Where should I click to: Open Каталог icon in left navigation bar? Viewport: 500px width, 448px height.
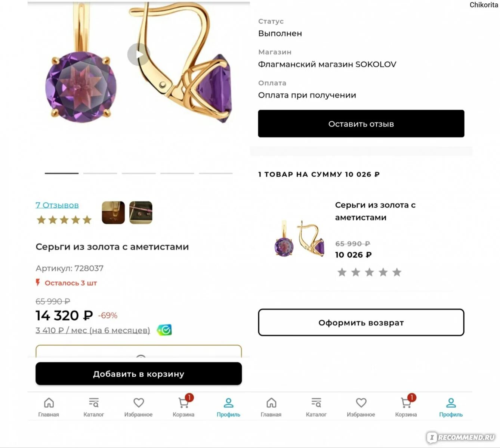(x=93, y=403)
